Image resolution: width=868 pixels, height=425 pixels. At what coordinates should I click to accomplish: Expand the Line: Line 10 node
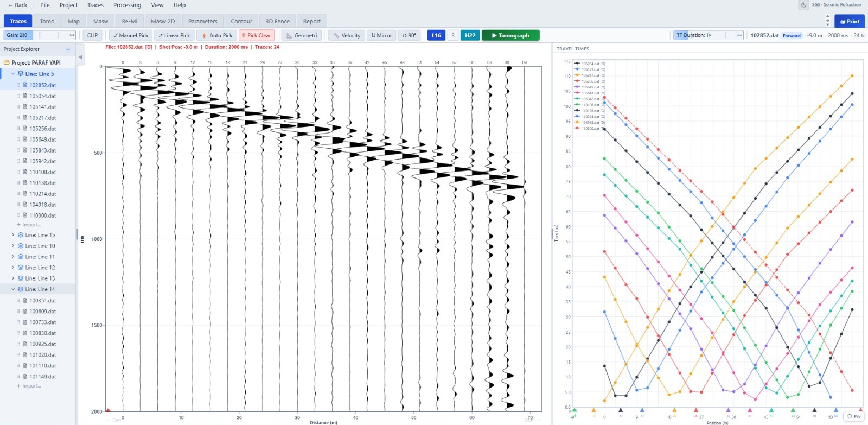pyautogui.click(x=13, y=246)
